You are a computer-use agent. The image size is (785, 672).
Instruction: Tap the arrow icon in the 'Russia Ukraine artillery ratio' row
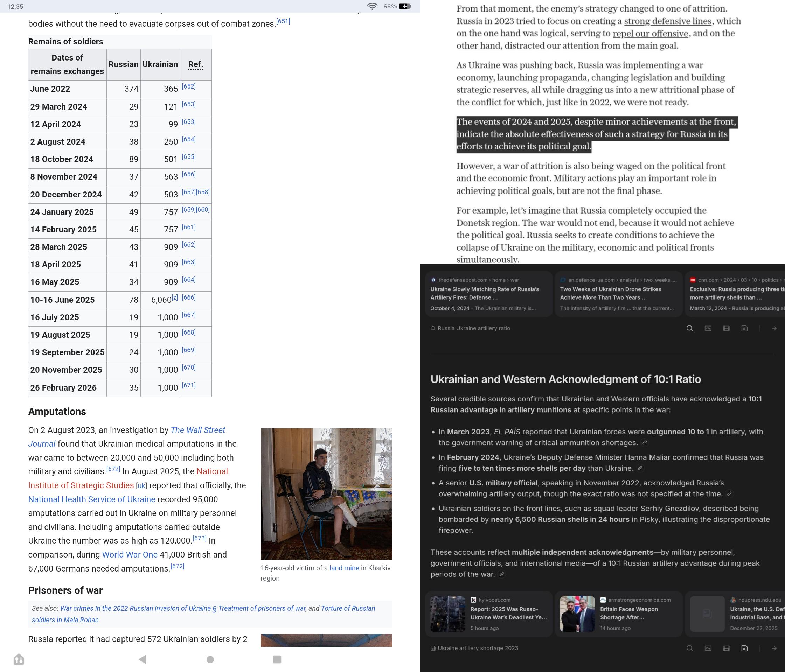pyautogui.click(x=774, y=328)
